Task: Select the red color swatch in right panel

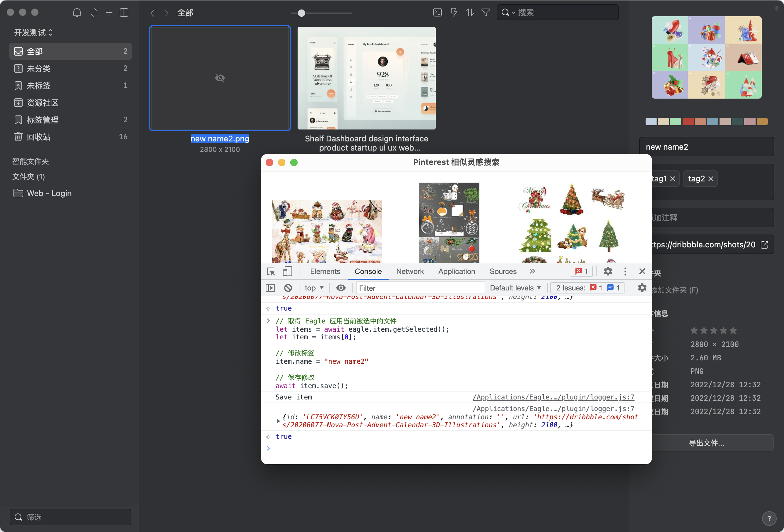Action: (688, 121)
